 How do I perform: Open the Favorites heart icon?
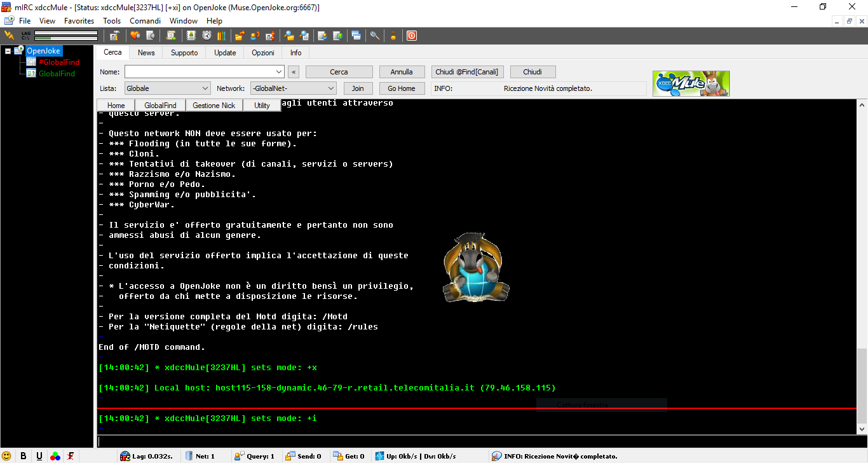pos(135,36)
